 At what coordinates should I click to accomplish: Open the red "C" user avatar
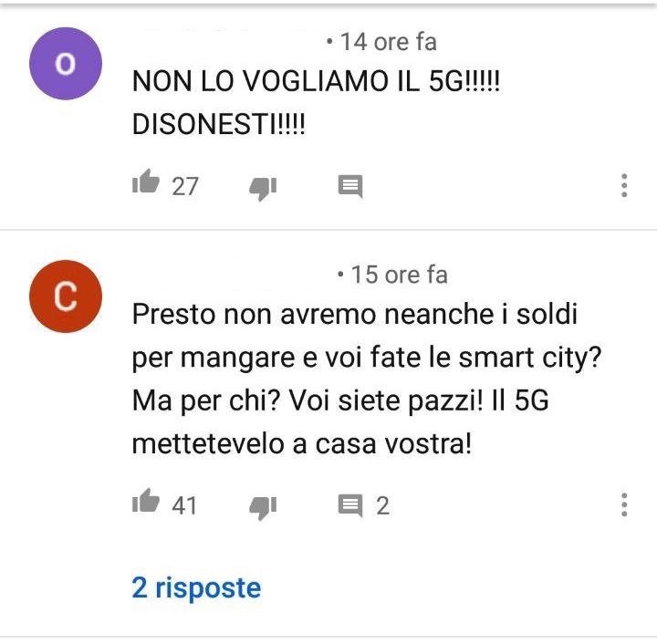(66, 296)
